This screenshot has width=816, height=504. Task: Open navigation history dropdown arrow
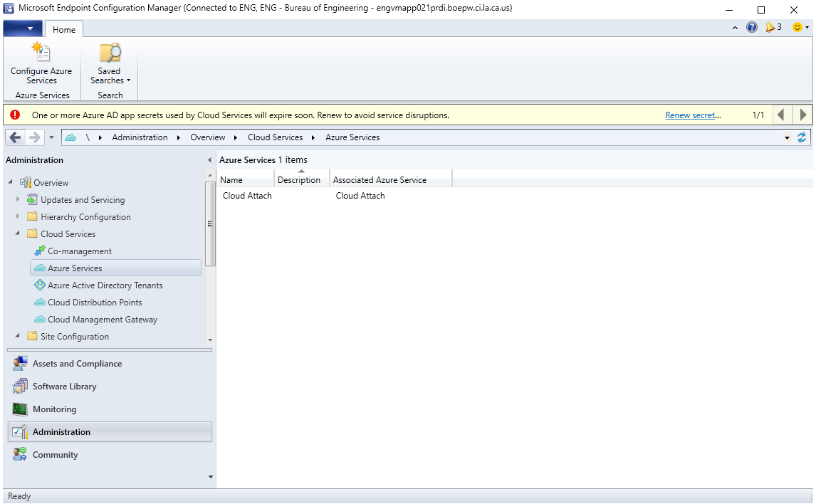click(x=51, y=138)
